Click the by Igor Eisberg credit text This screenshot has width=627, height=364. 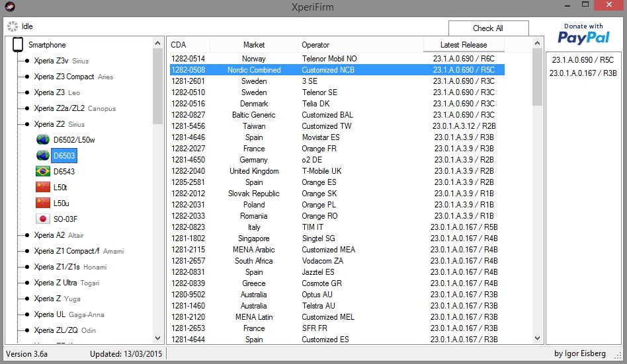tap(580, 353)
